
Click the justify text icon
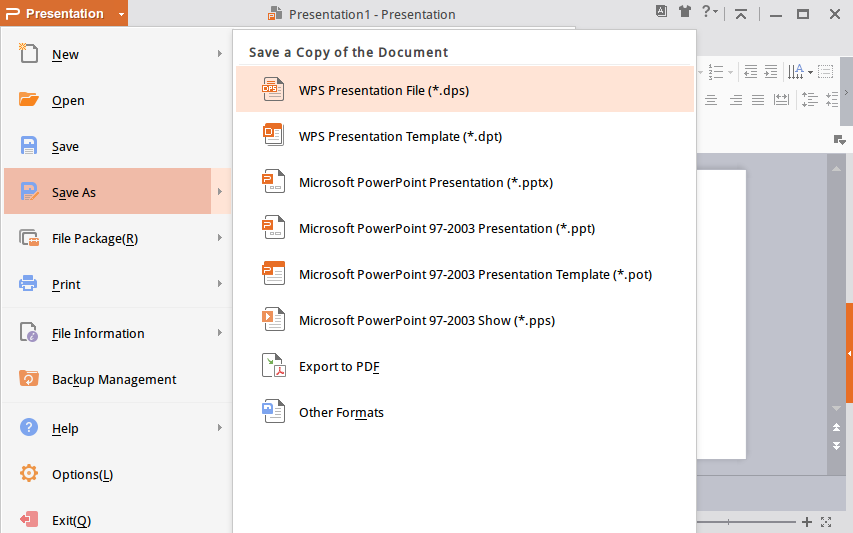pyautogui.click(x=758, y=100)
